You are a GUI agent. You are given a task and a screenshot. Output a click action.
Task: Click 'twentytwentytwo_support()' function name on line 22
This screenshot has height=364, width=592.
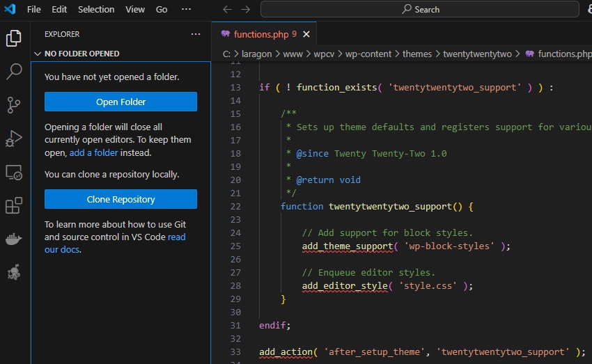(396, 206)
